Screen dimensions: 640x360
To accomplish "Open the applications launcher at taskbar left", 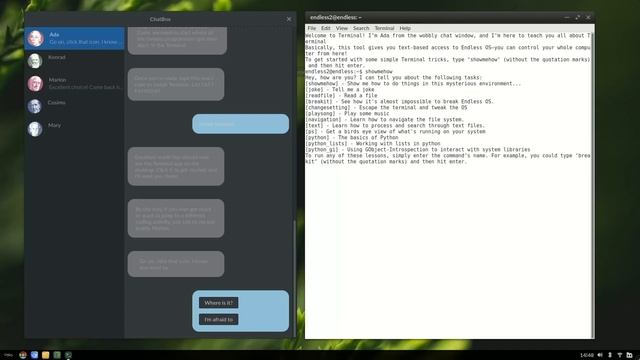I will (x=8, y=355).
